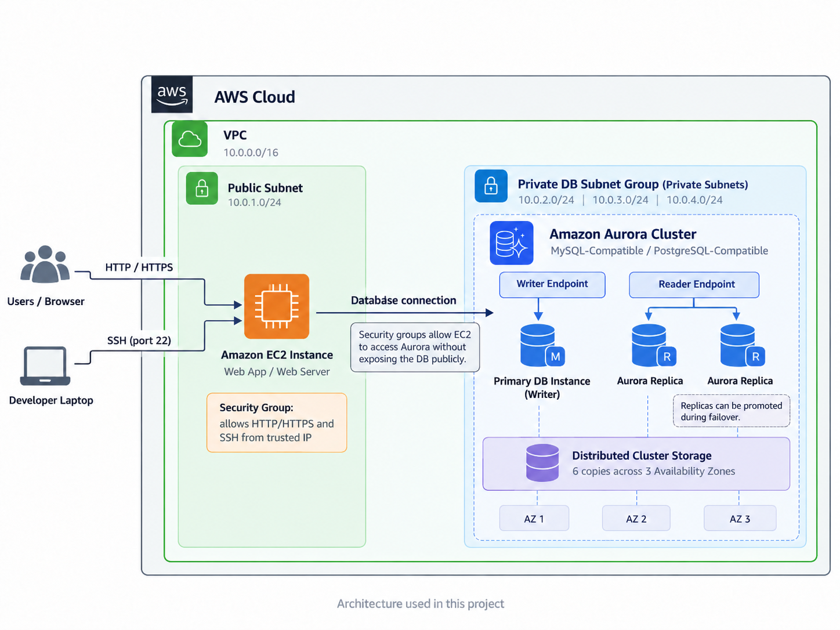Click the Writer Endpoint box
The width and height of the screenshot is (840, 630).
(552, 285)
